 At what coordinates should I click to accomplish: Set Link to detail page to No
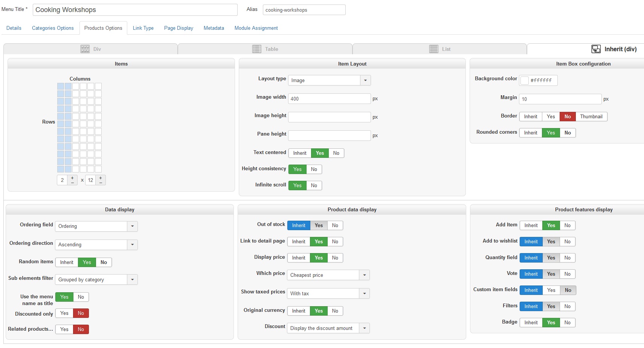pos(335,241)
